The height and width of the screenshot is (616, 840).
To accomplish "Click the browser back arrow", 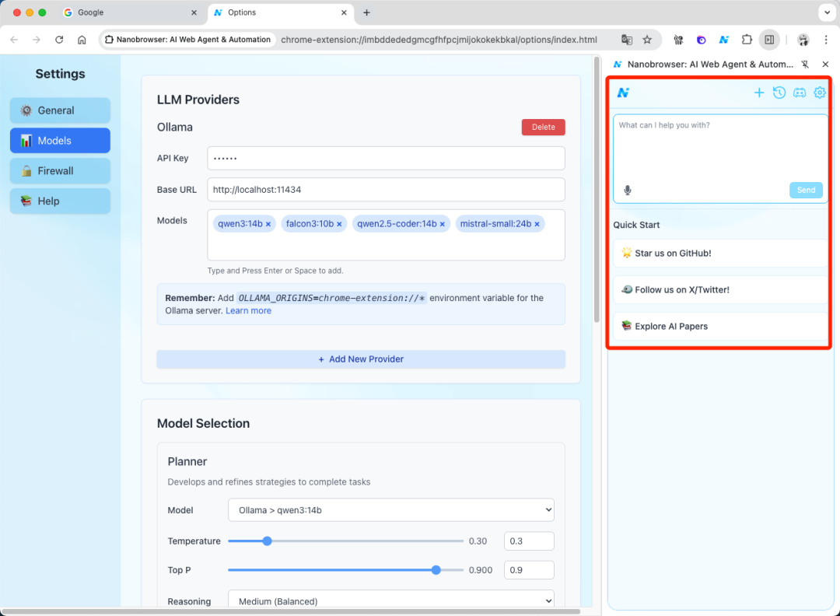I will point(14,40).
